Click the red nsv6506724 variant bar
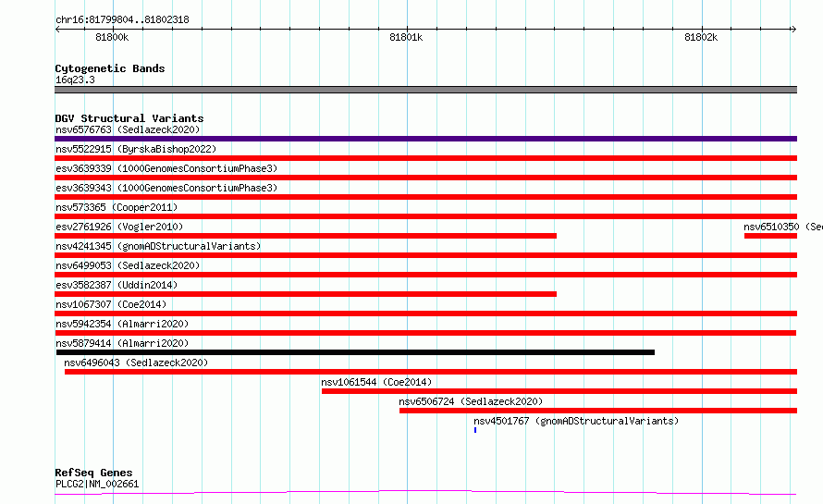Image resolution: width=823 pixels, height=504 pixels. 598,411
